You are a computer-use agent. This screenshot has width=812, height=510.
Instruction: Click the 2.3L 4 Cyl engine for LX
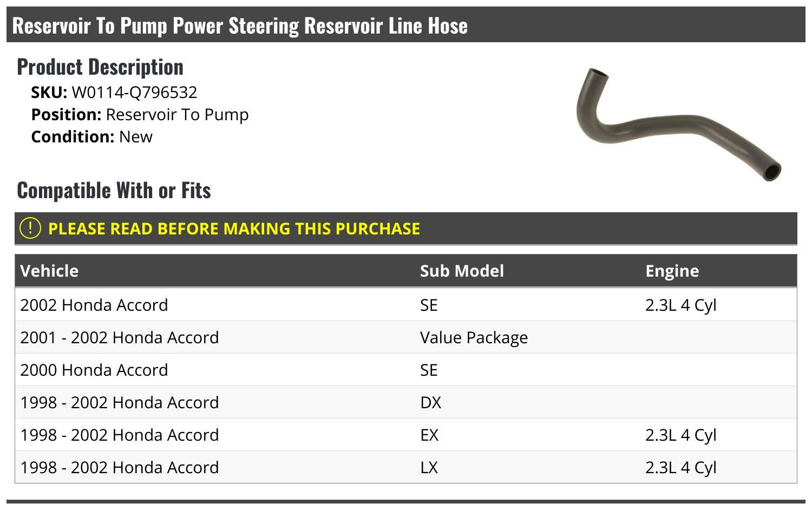(x=680, y=467)
